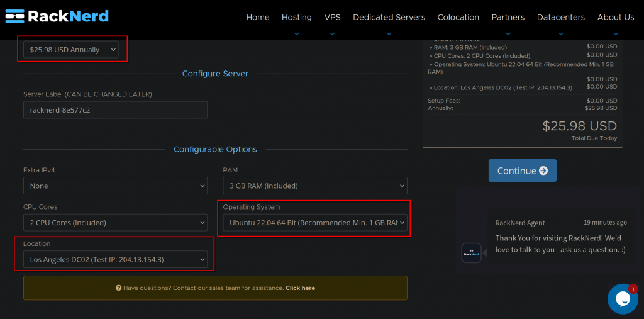Open the CPU Cores dropdown
The image size is (644, 319).
(116, 223)
